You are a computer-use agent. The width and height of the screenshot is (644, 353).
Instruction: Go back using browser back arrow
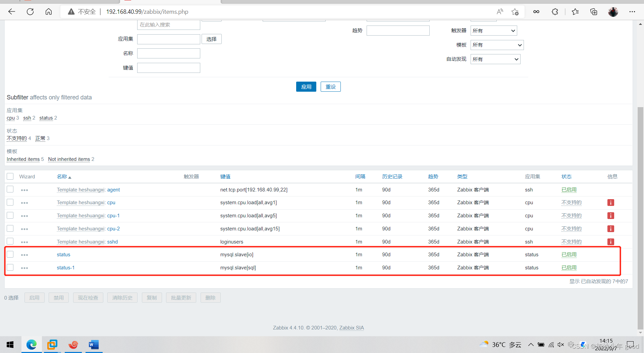pyautogui.click(x=12, y=12)
